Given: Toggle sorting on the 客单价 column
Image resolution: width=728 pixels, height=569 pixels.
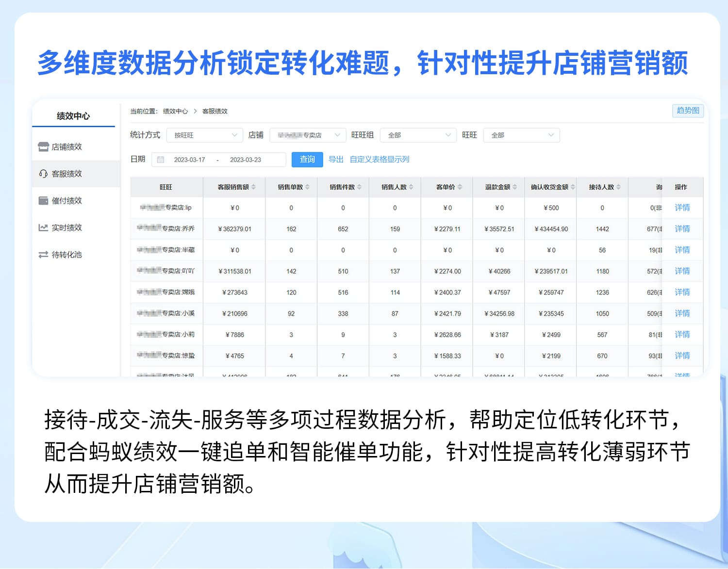Looking at the screenshot, I should click(x=461, y=186).
